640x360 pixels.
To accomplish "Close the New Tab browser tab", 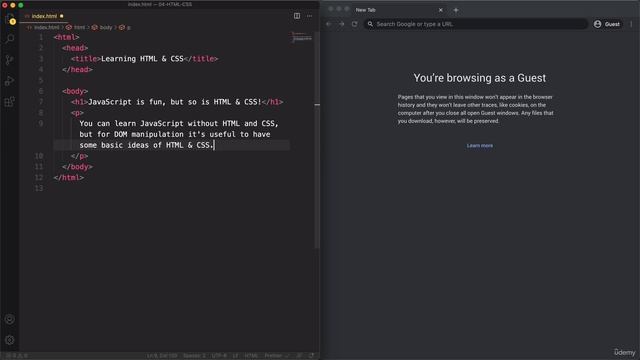I will click(x=440, y=10).
